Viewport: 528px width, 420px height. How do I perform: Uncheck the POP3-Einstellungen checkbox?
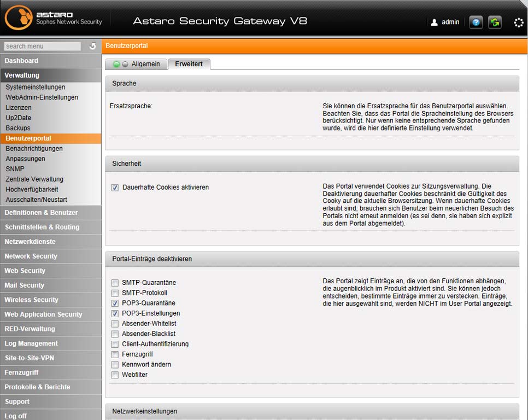(x=115, y=313)
